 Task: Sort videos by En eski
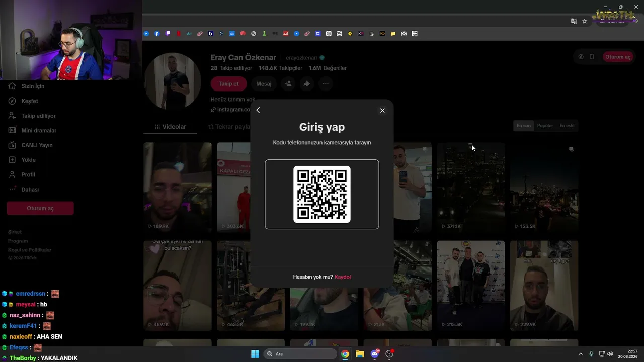point(567,126)
